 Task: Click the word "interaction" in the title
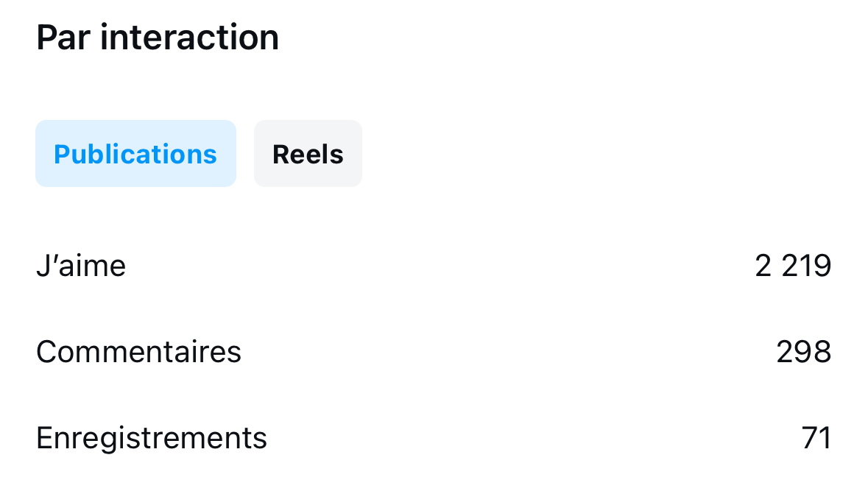(x=190, y=38)
